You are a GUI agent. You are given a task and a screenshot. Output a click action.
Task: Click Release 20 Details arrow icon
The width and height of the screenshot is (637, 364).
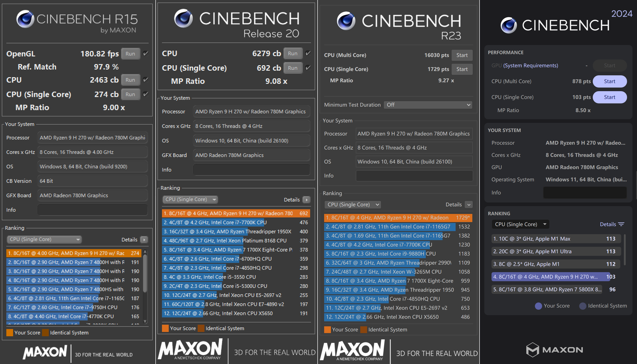(x=307, y=200)
